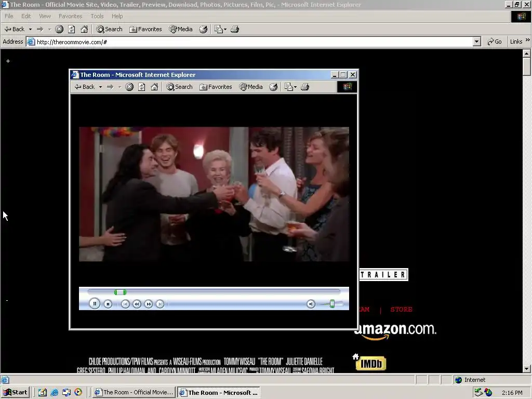
Task: Click Search in popup window toolbar
Action: 179,87
